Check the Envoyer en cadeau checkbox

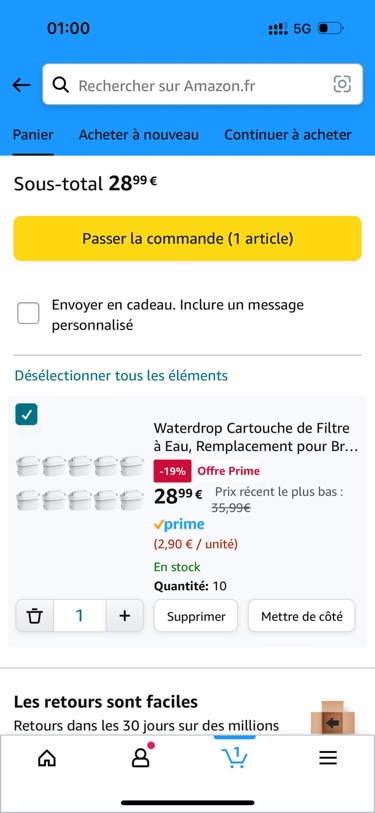(x=28, y=313)
